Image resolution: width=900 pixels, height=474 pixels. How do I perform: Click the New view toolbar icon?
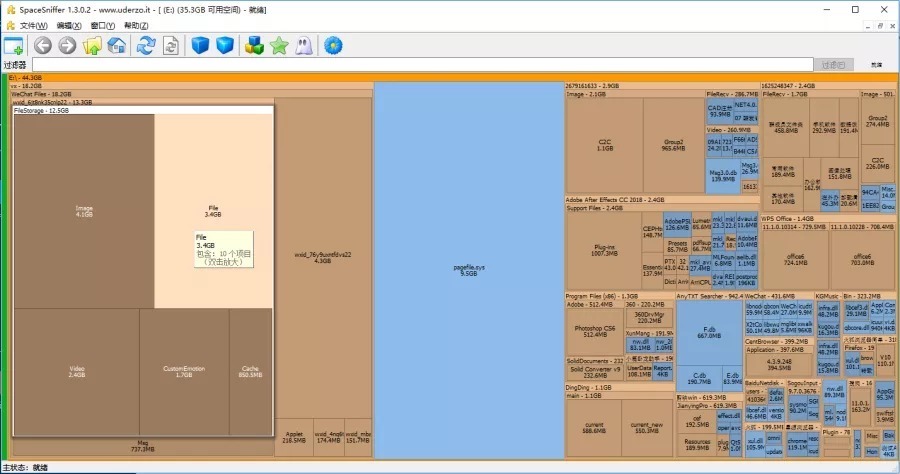[13, 45]
